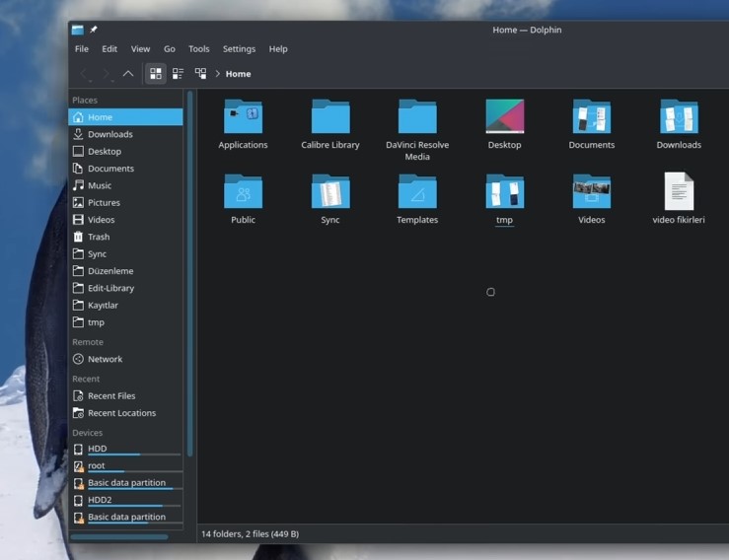This screenshot has height=560, width=729.
Task: Select the root device
Action: click(125, 465)
